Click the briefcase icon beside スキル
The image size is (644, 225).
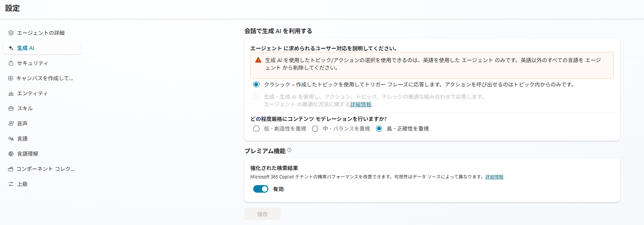[x=11, y=108]
